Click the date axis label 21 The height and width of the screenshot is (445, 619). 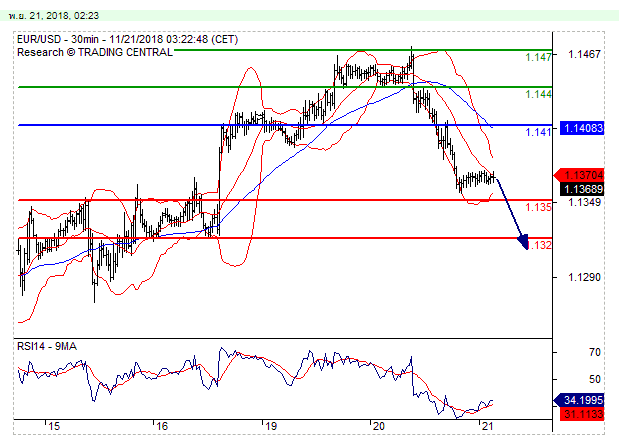tap(487, 426)
